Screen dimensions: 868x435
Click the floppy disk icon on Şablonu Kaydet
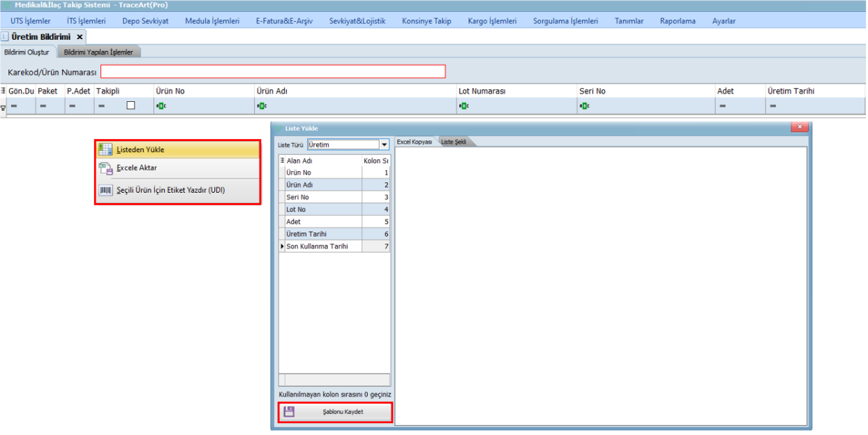[x=289, y=412]
